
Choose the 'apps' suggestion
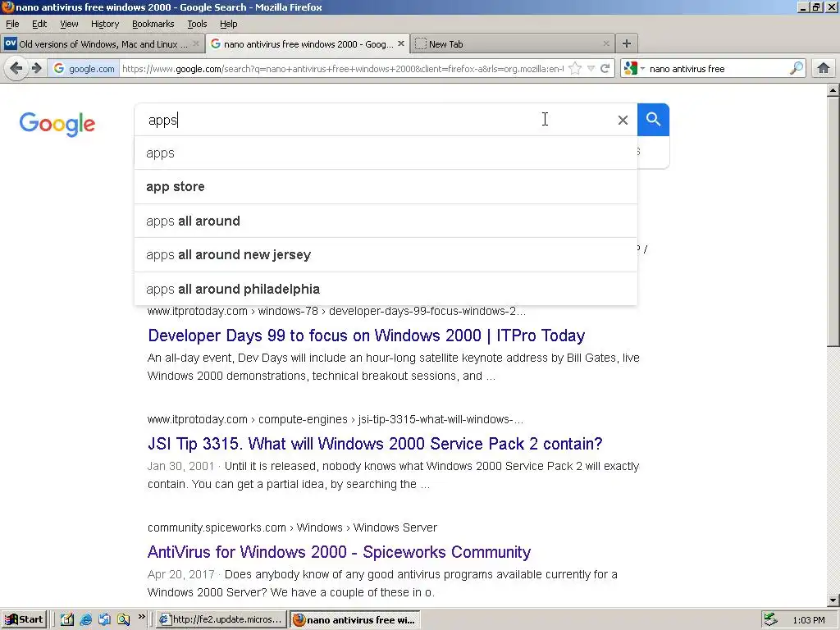[386, 153]
